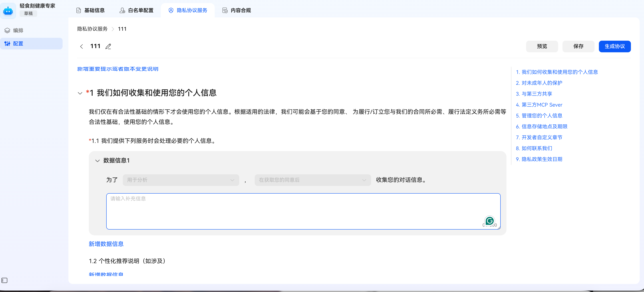Click the pencil icon to rename 111
644x292 pixels.
108,46
